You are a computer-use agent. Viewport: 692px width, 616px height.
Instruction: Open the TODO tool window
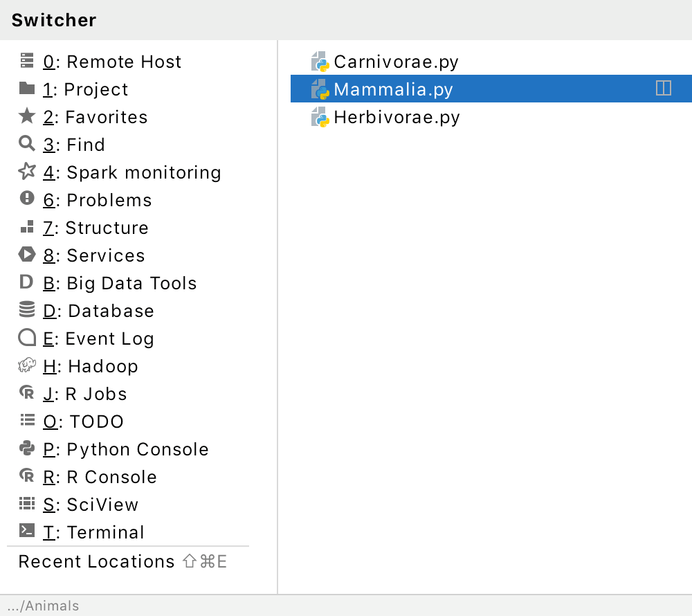click(84, 422)
